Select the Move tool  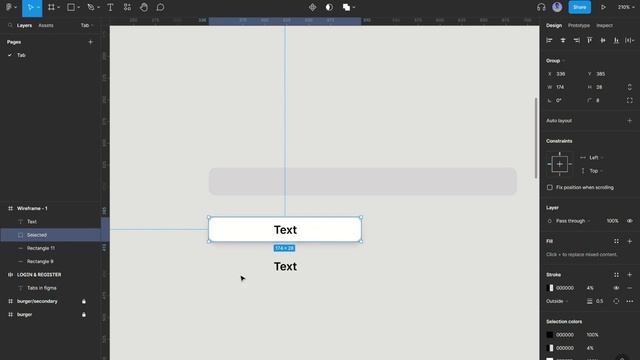click(x=30, y=7)
